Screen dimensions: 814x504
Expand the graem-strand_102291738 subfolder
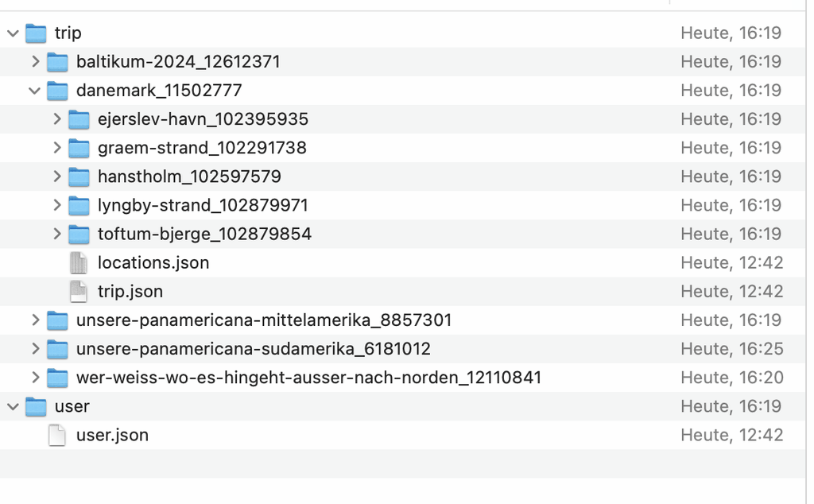click(x=57, y=148)
